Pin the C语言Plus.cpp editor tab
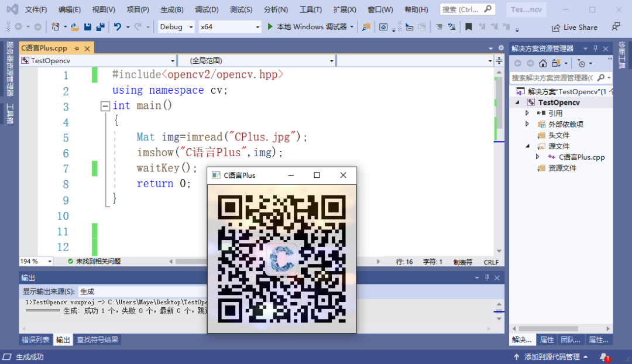The height and width of the screenshot is (364, 632). pos(77,49)
